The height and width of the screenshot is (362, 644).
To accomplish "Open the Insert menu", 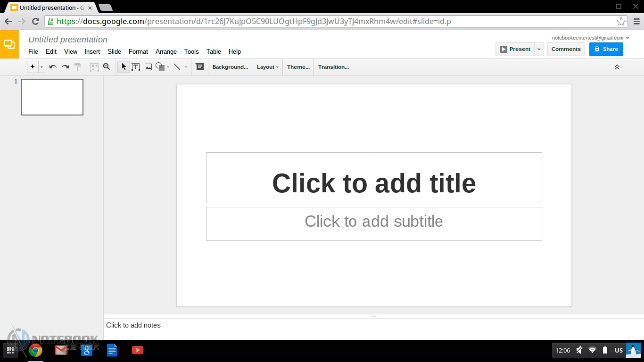I will (x=92, y=51).
